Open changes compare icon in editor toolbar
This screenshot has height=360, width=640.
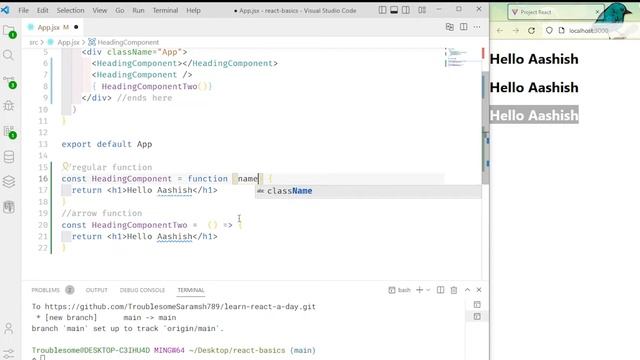(x=449, y=27)
